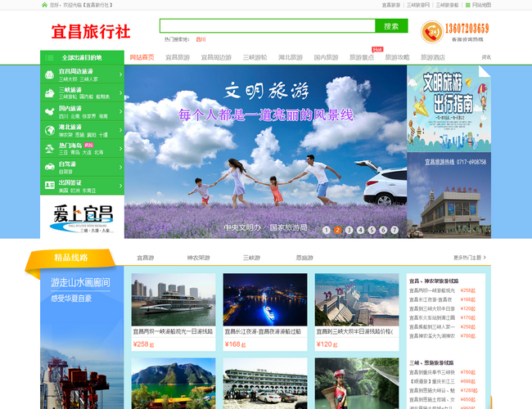Switch banner to slide 7
This screenshot has height=409, width=532.
tap(394, 230)
